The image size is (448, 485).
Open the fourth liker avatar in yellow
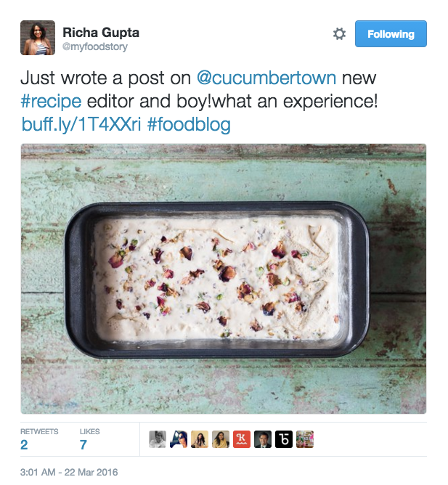point(221,439)
